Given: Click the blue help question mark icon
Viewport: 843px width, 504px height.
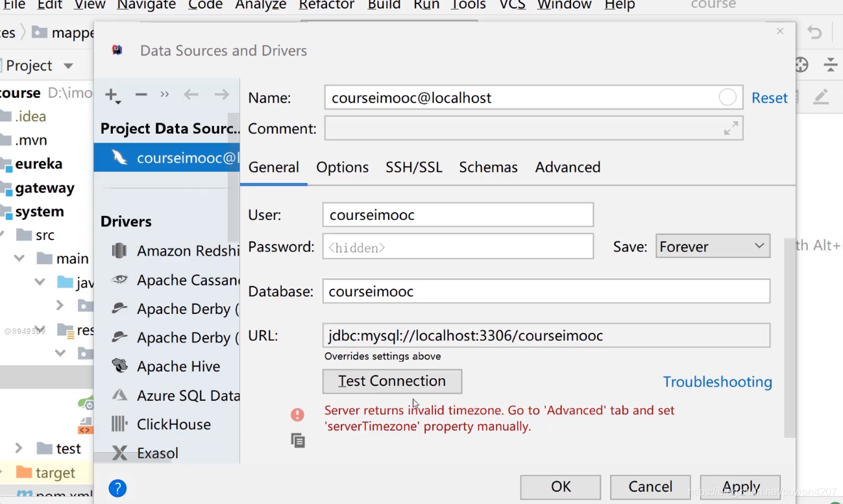Looking at the screenshot, I should point(117,488).
